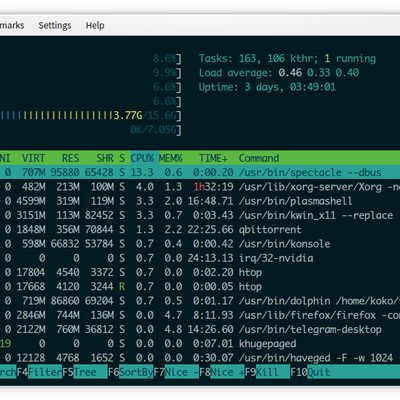Click the Uptime: 3 days line
400x400 pixels.
(x=267, y=87)
